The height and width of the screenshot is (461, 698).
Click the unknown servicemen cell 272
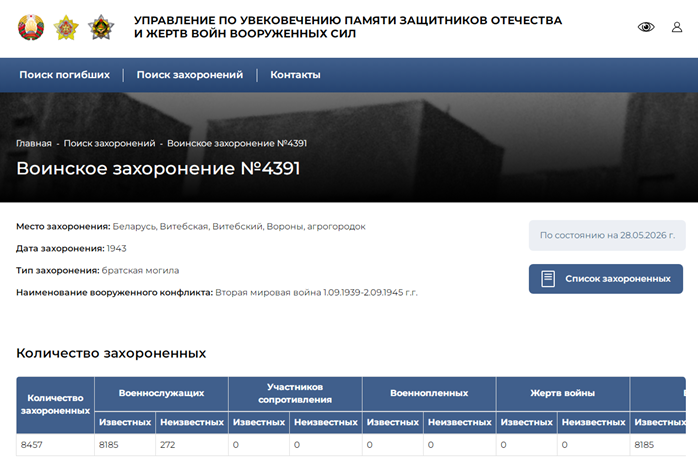pos(192,445)
